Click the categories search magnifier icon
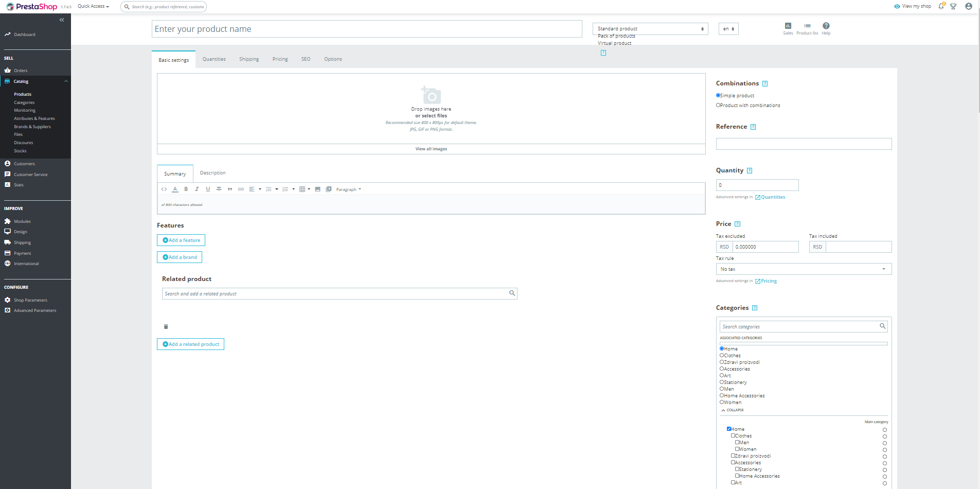Viewport: 980px width, 489px height. pyautogui.click(x=882, y=326)
